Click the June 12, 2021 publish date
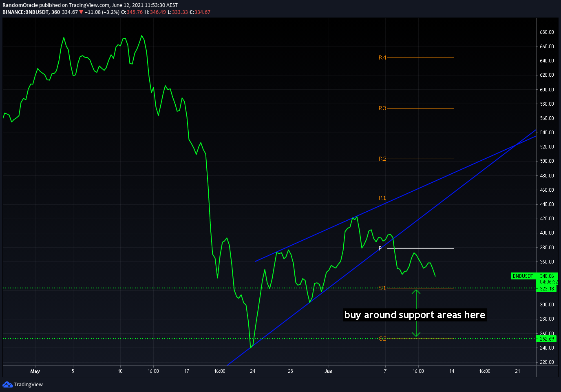Viewport: 561px width, 392px height. (x=127, y=5)
